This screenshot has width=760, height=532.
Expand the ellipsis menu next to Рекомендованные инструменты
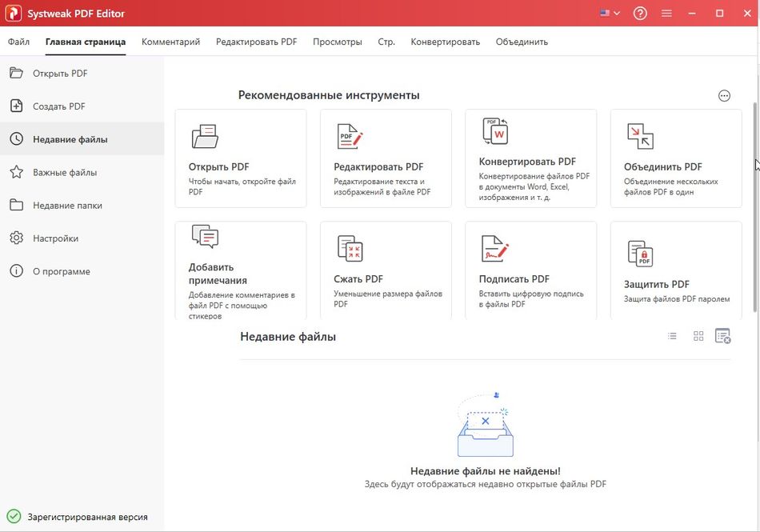tap(723, 95)
